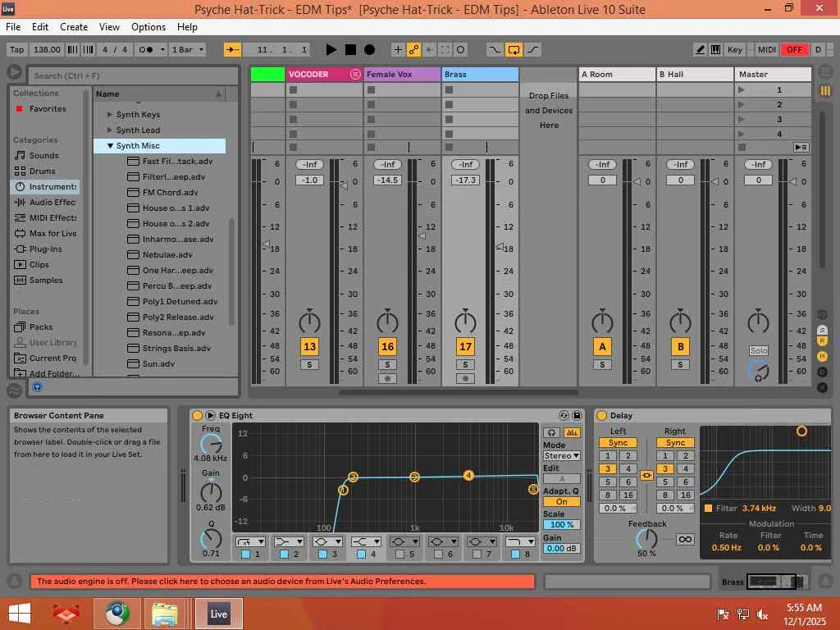The image size is (840, 630).
Task: Click the Stop transport button
Action: pyautogui.click(x=350, y=50)
